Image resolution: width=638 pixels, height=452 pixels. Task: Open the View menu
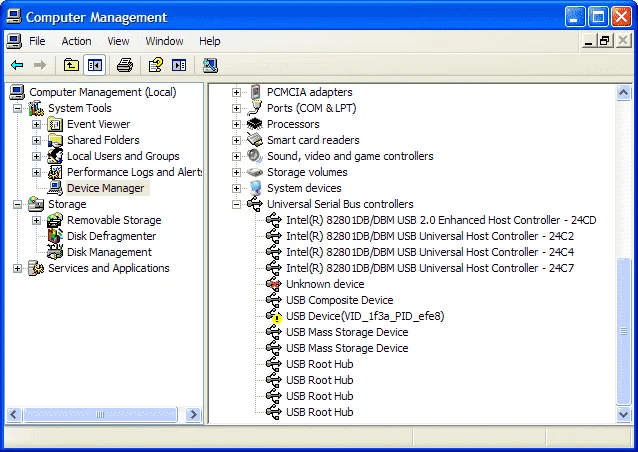click(x=118, y=41)
